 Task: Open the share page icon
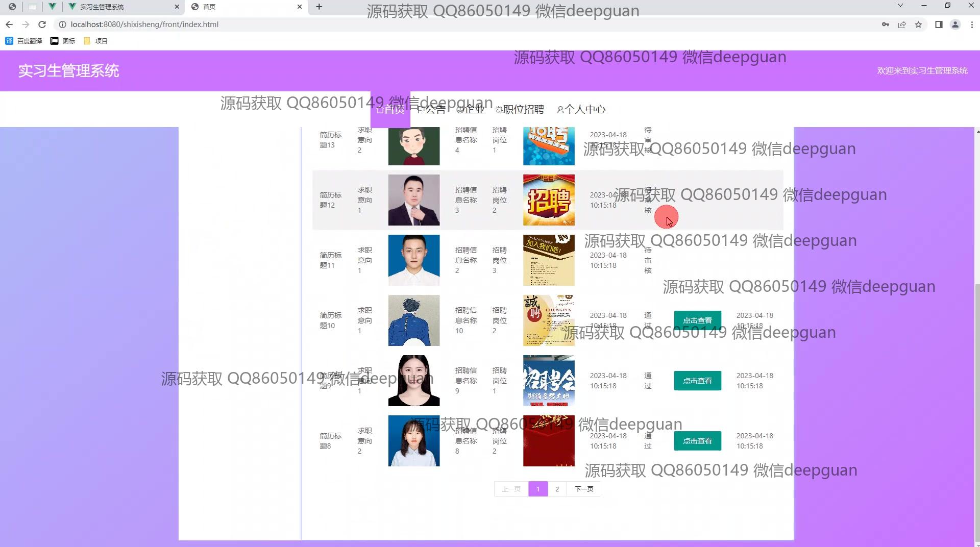[902, 24]
